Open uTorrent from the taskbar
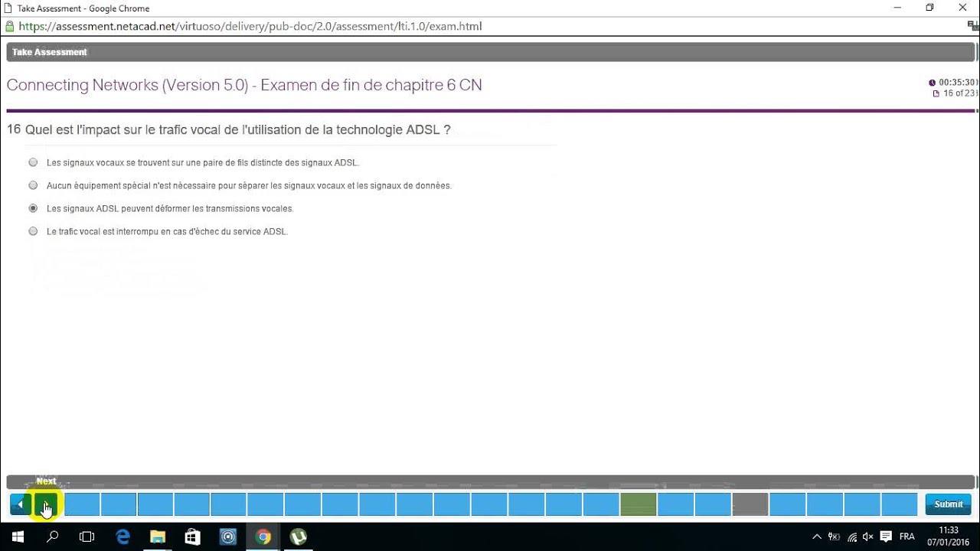980x551 pixels. [299, 536]
